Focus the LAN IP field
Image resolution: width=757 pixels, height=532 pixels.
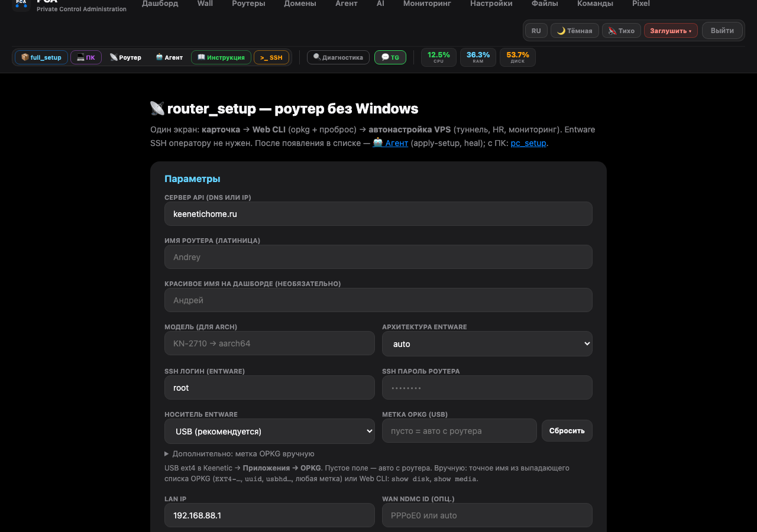coord(270,515)
